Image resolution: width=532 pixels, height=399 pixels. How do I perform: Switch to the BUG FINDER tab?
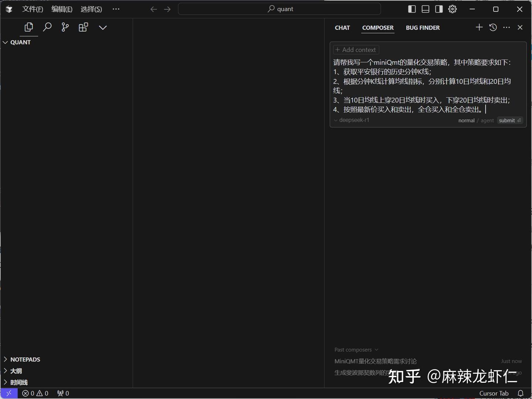pos(423,28)
